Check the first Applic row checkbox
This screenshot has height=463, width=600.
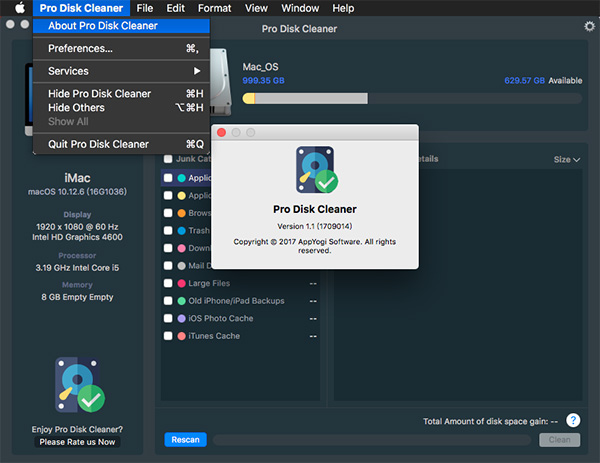[x=168, y=178]
